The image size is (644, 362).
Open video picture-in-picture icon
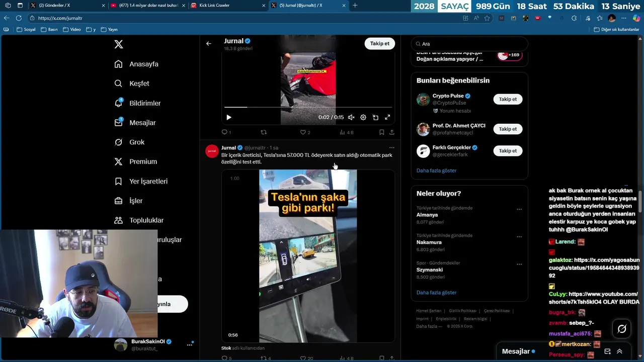pyautogui.click(x=375, y=117)
